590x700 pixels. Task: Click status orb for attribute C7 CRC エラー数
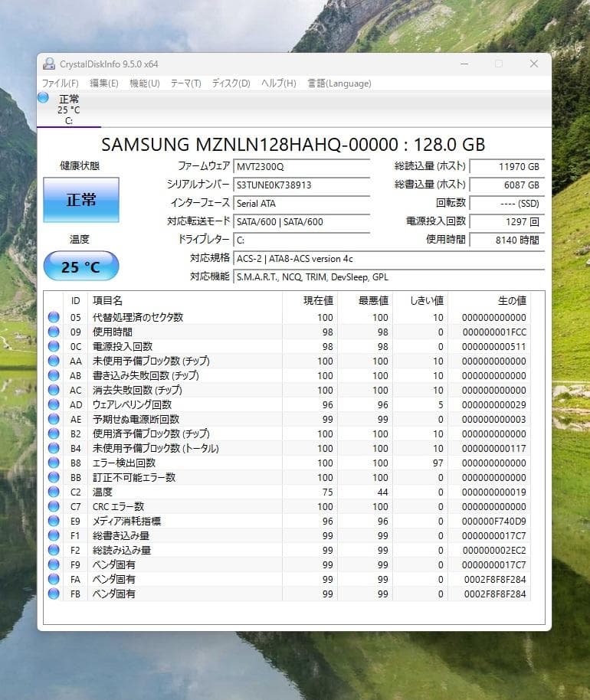point(54,506)
